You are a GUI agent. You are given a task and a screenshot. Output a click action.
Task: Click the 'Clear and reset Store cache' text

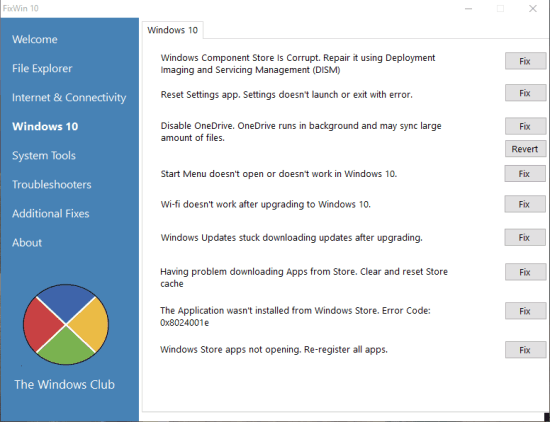pos(304,277)
